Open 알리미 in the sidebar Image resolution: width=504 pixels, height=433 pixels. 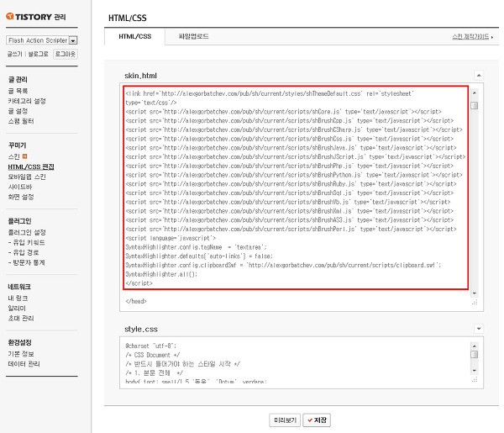coord(17,309)
